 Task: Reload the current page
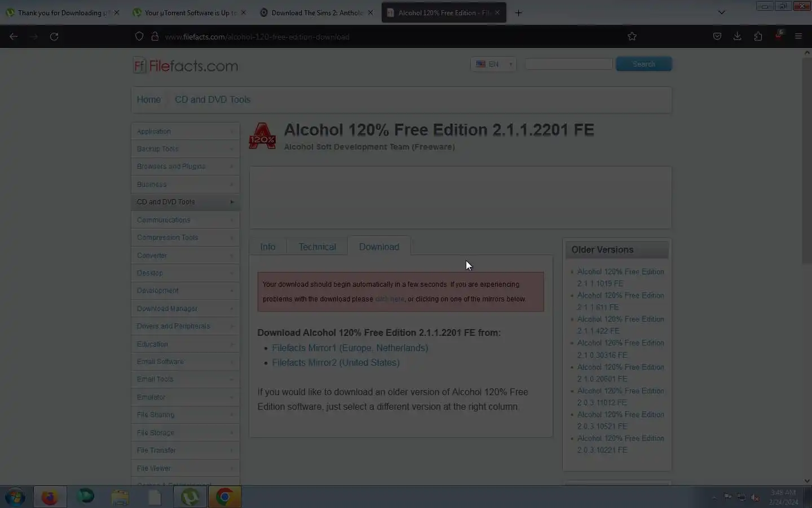54,37
